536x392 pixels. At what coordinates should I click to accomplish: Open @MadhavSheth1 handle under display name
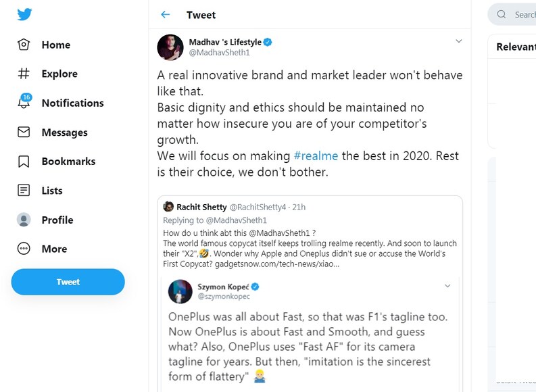[219, 53]
